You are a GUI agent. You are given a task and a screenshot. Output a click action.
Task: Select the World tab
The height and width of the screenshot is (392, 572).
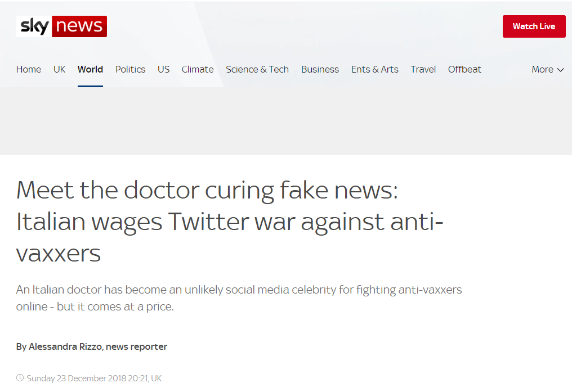pyautogui.click(x=90, y=70)
